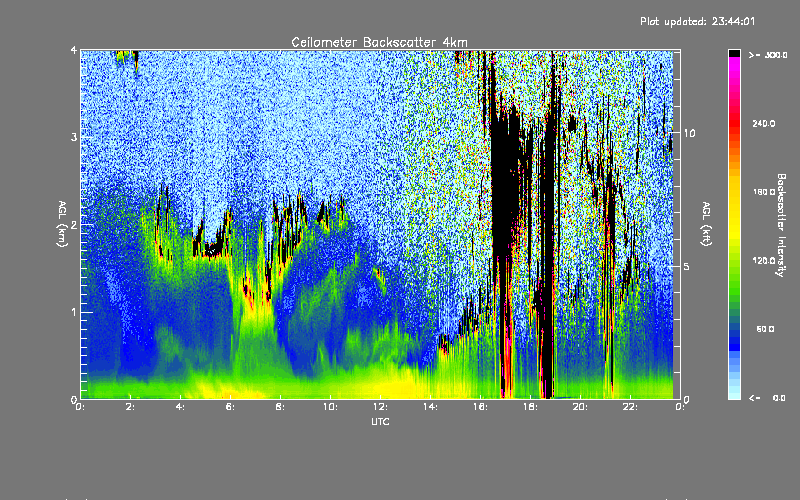Screen dimensions: 800x500
Task: Select the "Ceilometer Backscatter 4km" plot title
Action: (x=379, y=42)
